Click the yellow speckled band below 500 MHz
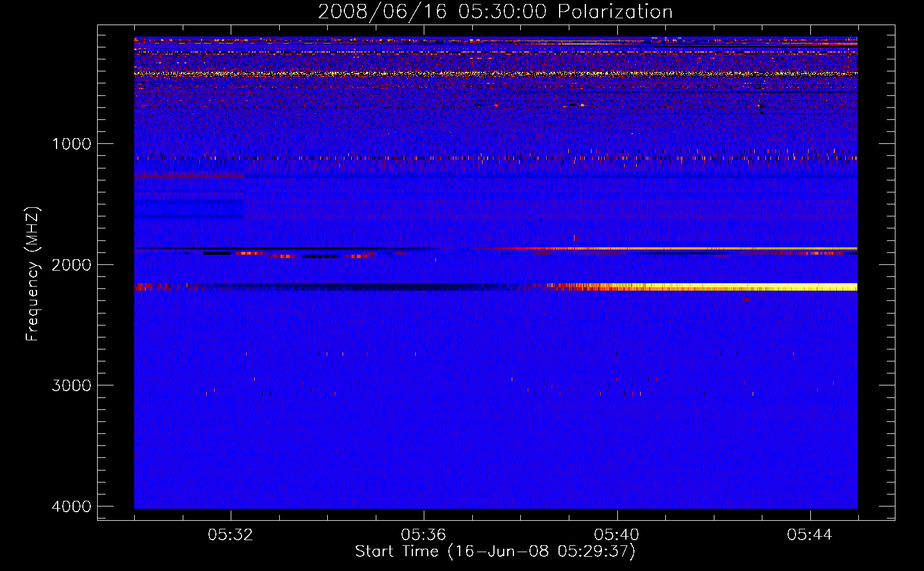 pyautogui.click(x=496, y=74)
